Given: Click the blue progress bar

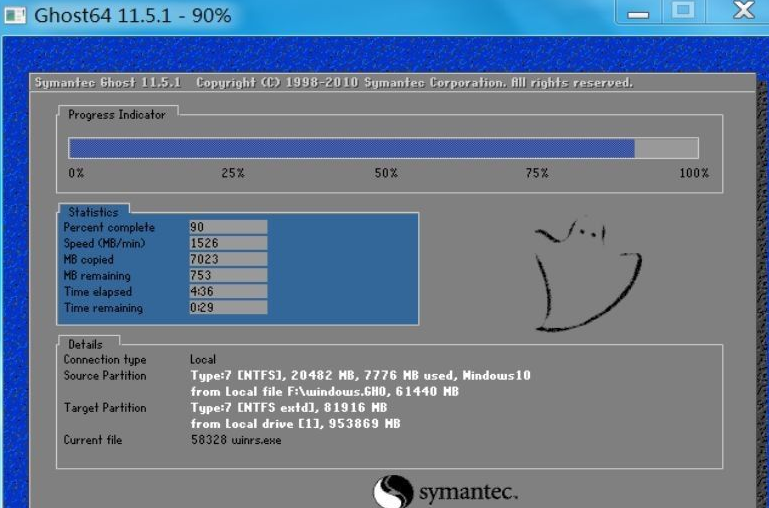Looking at the screenshot, I should click(352, 148).
